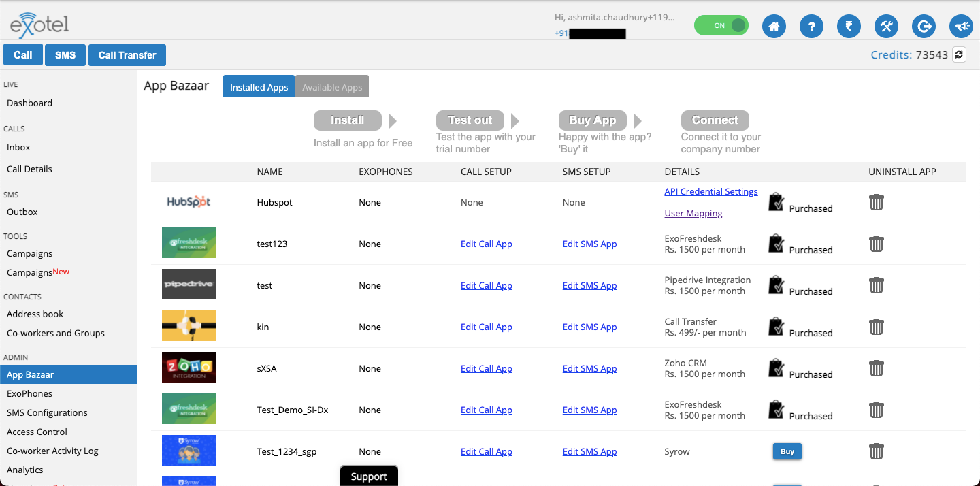Uninstall the Hubspot app via trash icon
Screen dimensions: 980x486
coord(877,202)
